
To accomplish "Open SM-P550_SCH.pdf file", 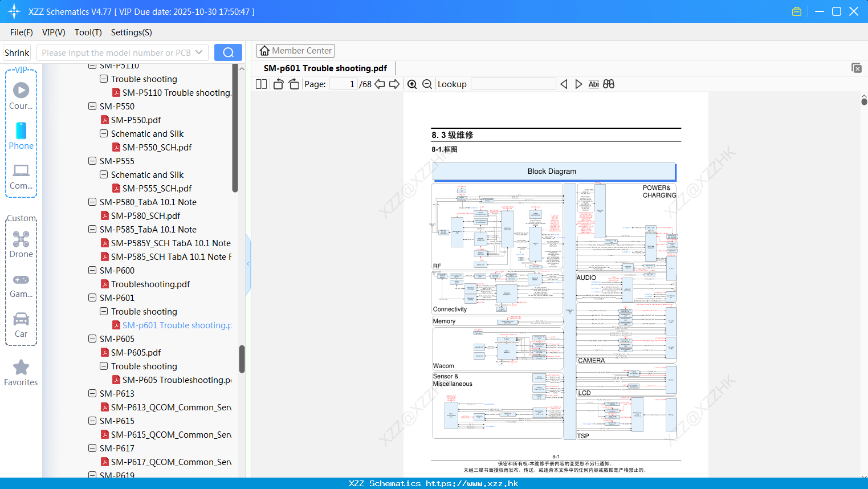I will click(x=157, y=147).
